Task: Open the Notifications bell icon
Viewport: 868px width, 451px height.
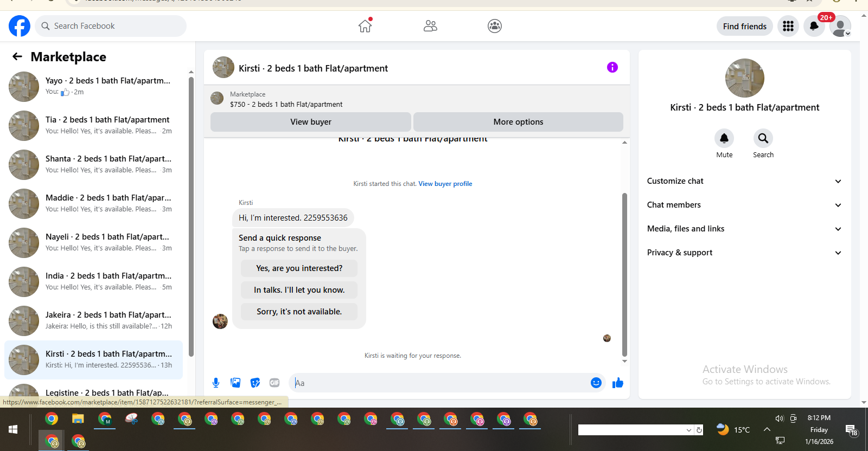Action: (814, 26)
